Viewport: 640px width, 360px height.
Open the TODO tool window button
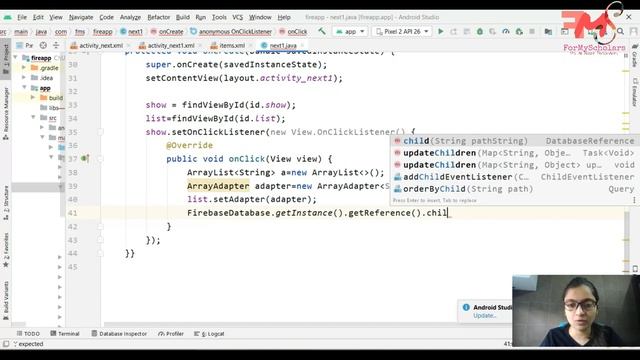click(28, 333)
